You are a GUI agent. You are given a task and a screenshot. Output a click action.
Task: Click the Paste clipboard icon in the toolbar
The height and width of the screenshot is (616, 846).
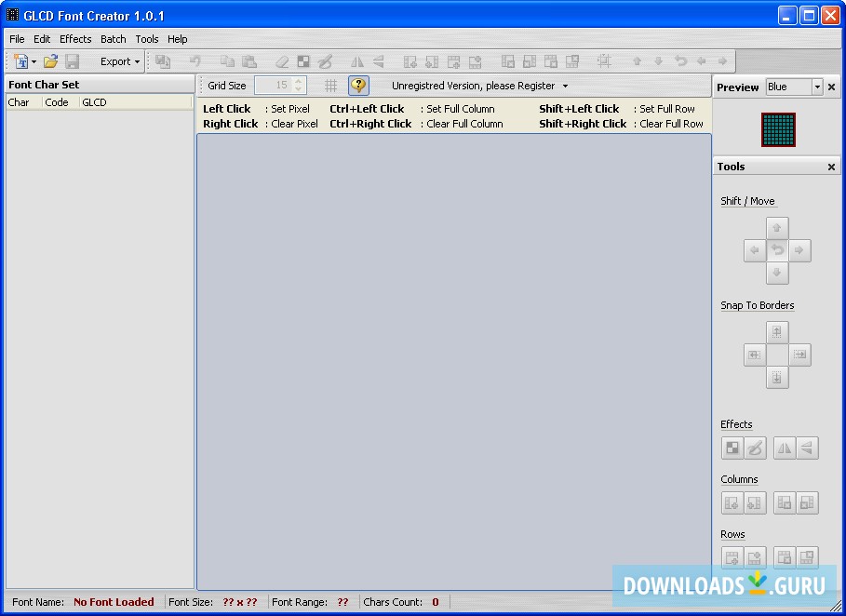[248, 61]
